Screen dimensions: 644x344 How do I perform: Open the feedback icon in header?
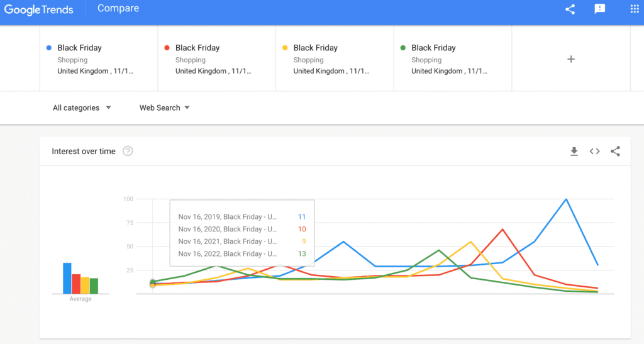[599, 9]
